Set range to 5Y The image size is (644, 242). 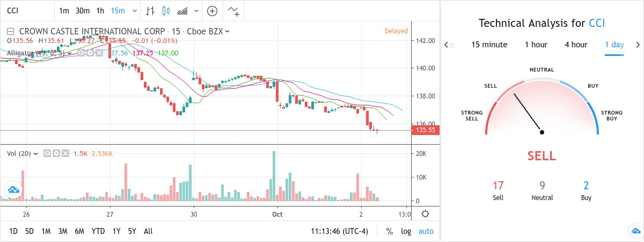pyautogui.click(x=132, y=231)
